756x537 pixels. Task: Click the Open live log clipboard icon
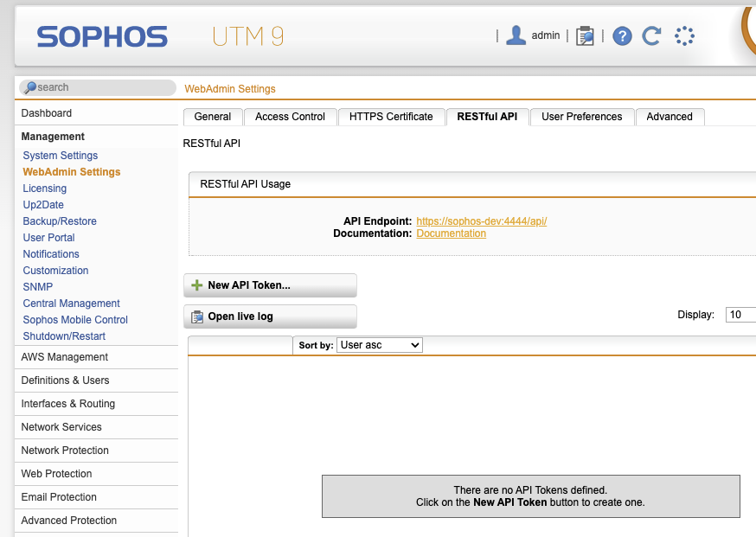[x=197, y=316]
